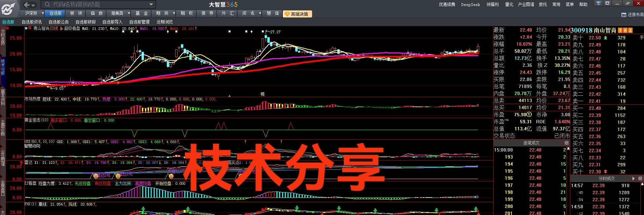
Task: Click 还原布局 restore layout button
Action: (x=633, y=15)
